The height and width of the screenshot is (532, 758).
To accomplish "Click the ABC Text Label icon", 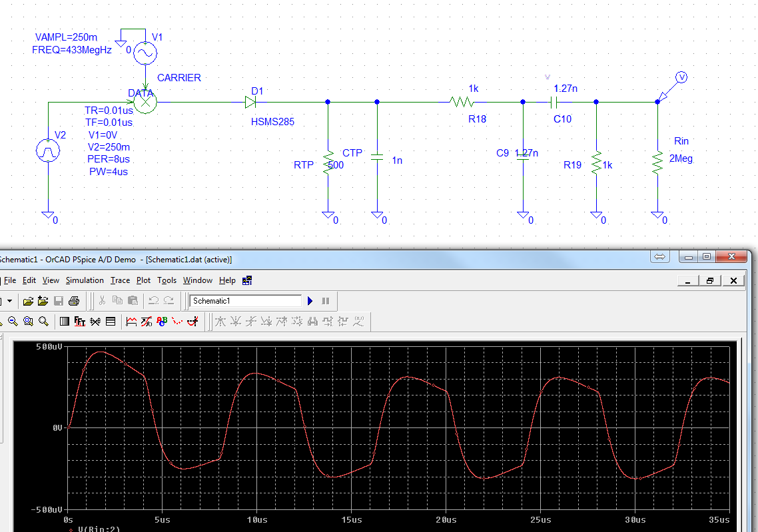I will coord(162,322).
